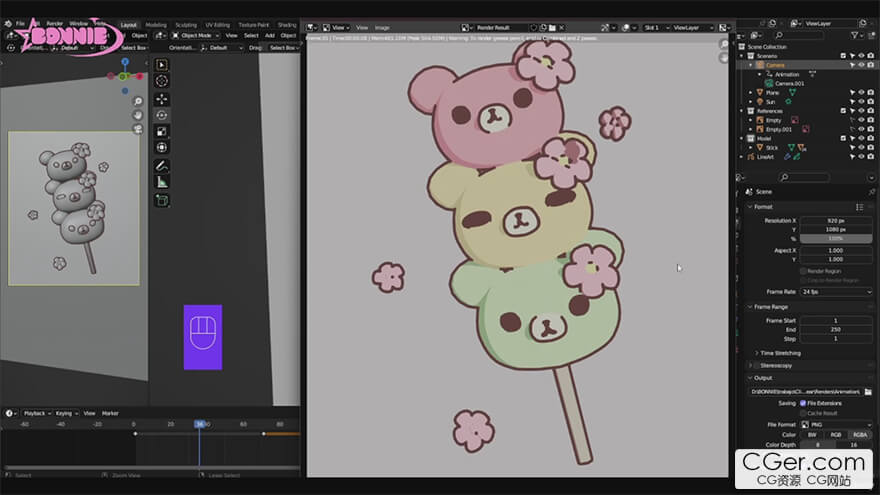The image size is (880, 495).
Task: Pick the Measure tool
Action: (x=162, y=182)
